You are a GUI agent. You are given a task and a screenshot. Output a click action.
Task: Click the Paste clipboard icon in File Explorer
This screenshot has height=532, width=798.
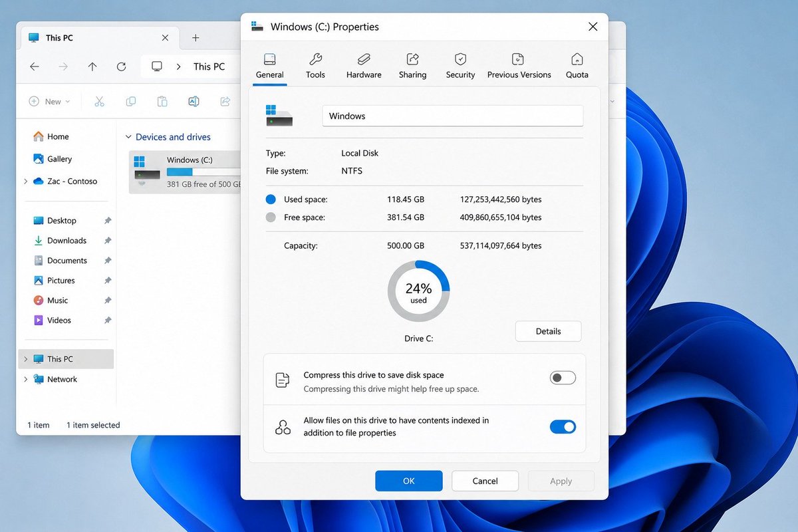coord(162,101)
